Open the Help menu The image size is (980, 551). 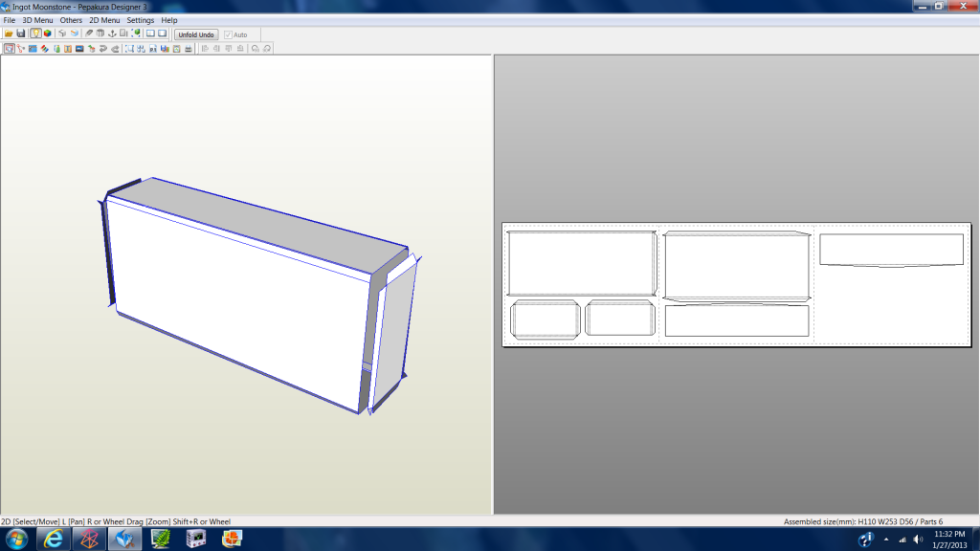[x=169, y=20]
